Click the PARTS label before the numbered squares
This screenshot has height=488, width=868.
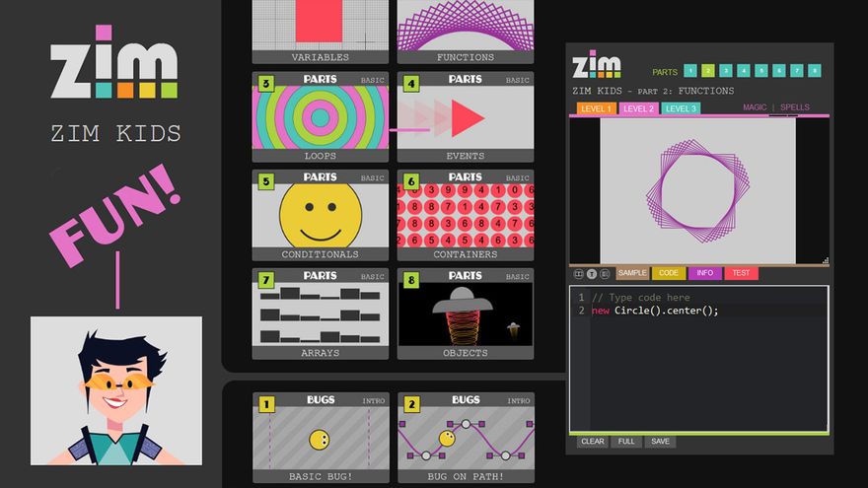tap(664, 72)
